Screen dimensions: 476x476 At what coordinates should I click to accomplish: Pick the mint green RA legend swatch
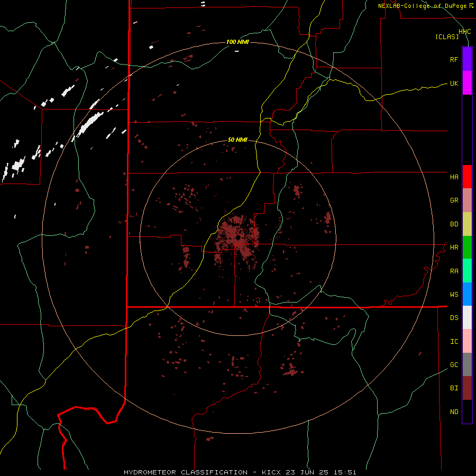pyautogui.click(x=467, y=271)
